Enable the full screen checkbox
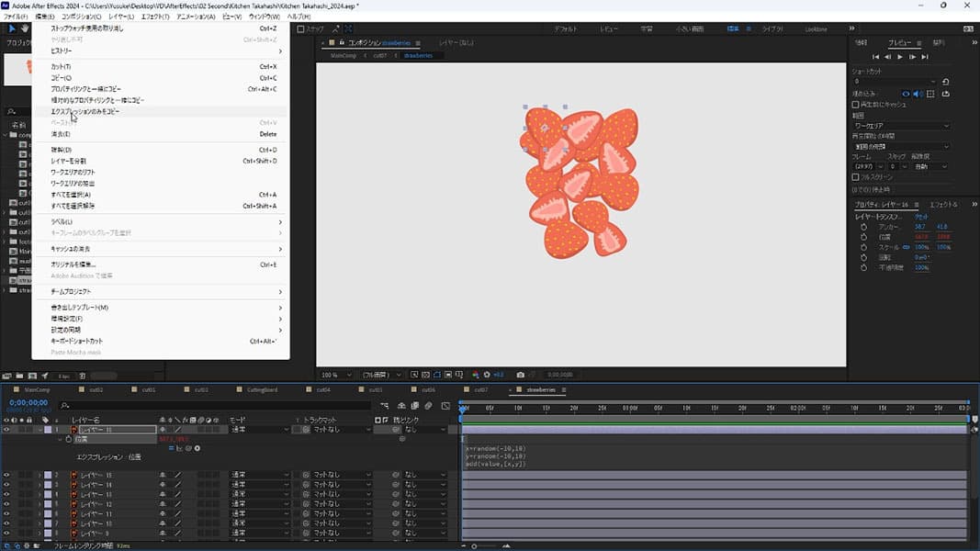The image size is (980, 551). click(x=856, y=177)
